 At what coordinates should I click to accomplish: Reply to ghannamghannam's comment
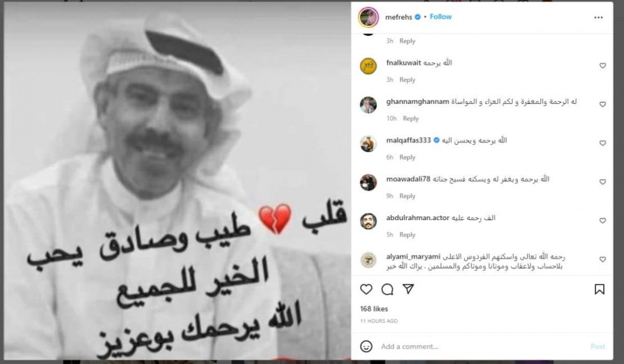point(411,119)
